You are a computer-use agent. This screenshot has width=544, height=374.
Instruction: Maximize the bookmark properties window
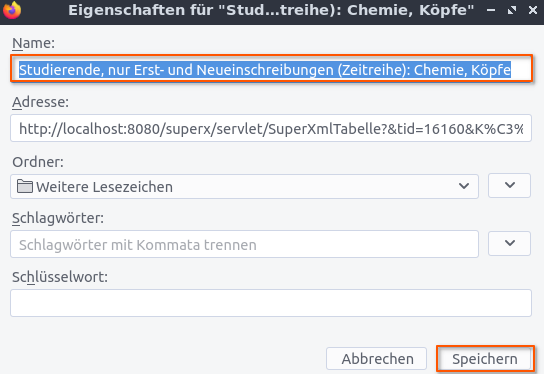(512, 10)
